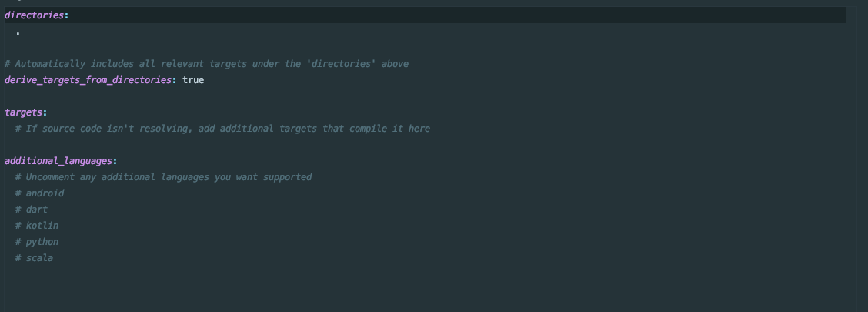Click the '# android' commented line
Viewport: 868px width, 312px height.
coord(40,193)
